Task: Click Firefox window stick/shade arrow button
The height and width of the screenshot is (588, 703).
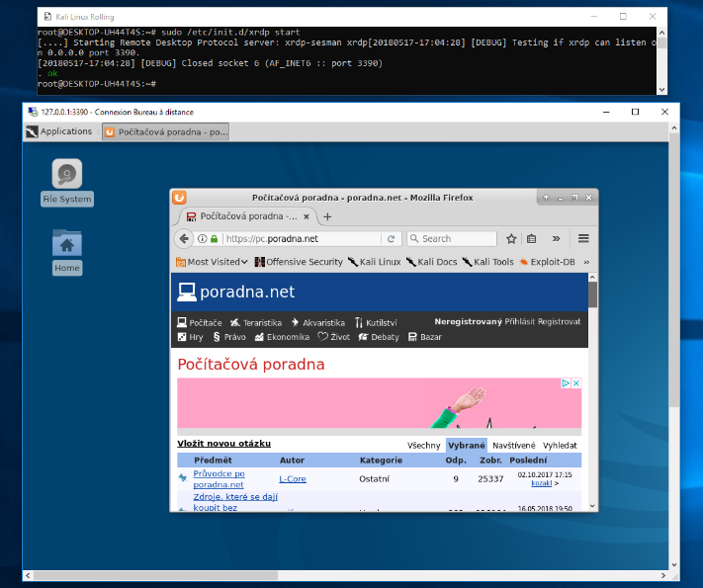Action: 546,198
